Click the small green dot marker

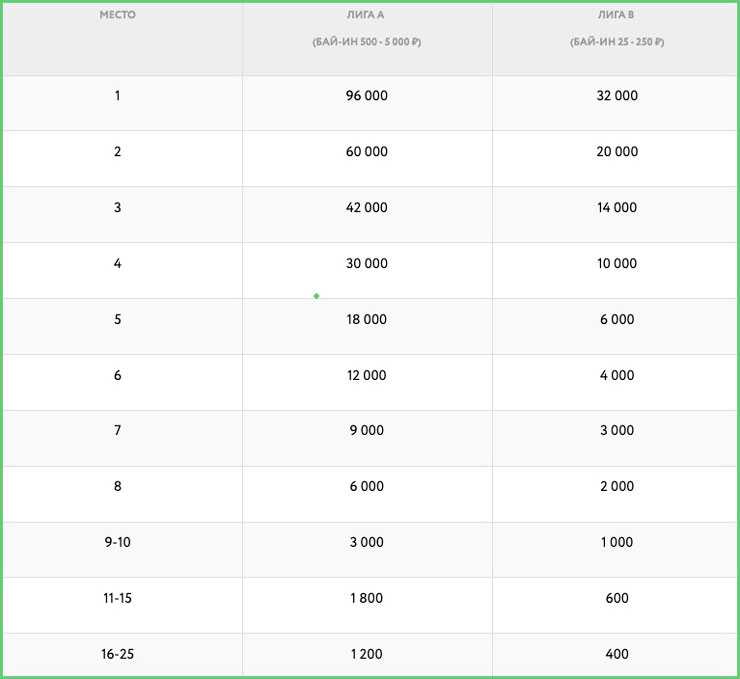[x=316, y=296]
